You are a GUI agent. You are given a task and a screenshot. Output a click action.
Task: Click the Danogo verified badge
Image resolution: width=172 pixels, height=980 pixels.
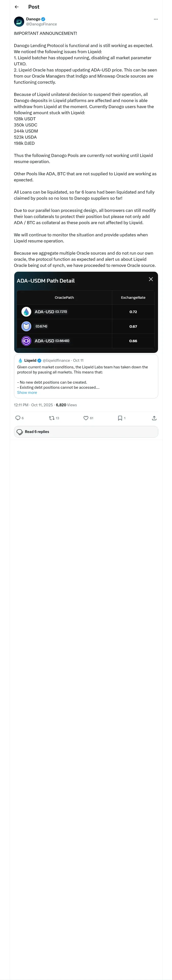coord(43,19)
